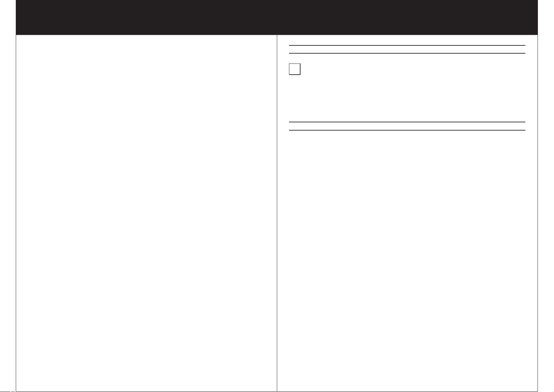The image size is (554, 392).
Task: Click the blank space between checkbox and lower rules
Action: coord(407,99)
